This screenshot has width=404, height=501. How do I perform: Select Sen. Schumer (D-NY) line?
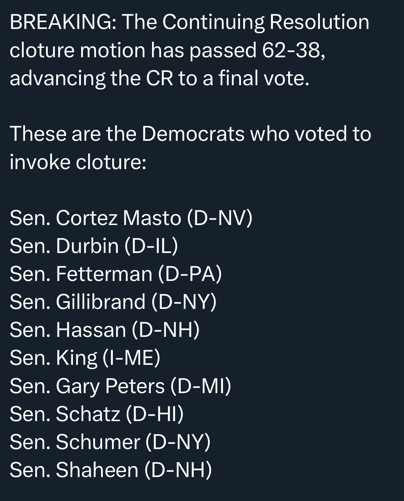tap(110, 442)
